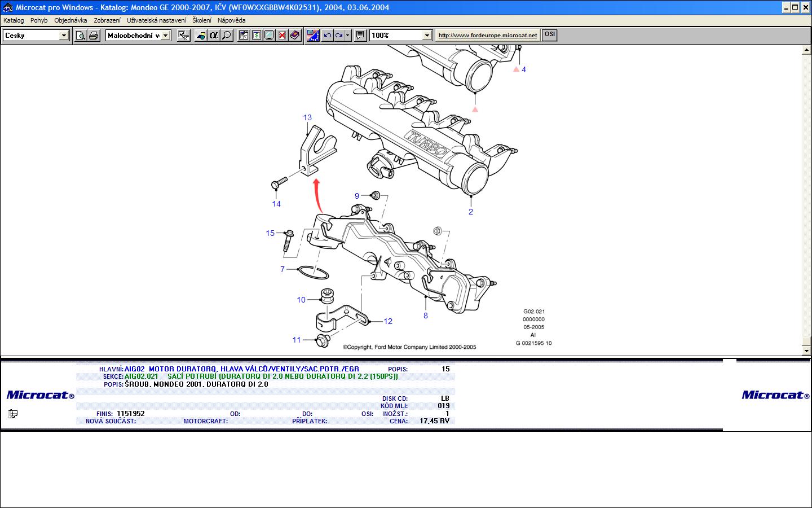Open the Cesky language dropdown

click(x=64, y=36)
